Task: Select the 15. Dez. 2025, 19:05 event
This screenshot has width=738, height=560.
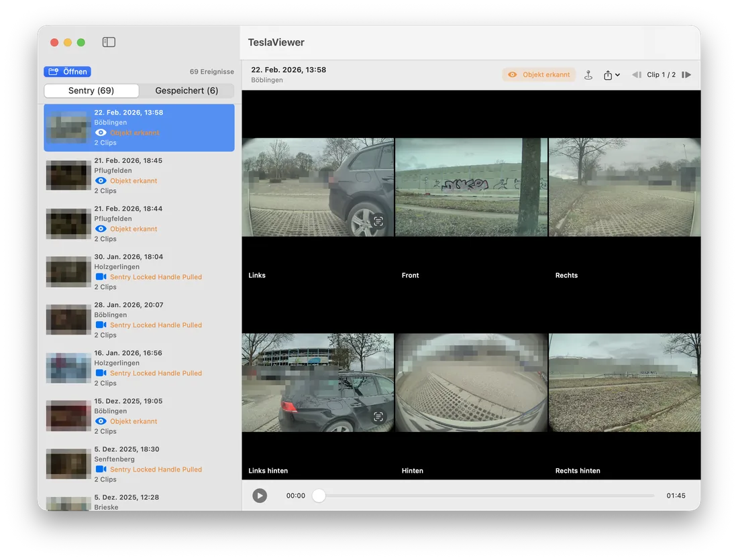Action: coord(139,416)
